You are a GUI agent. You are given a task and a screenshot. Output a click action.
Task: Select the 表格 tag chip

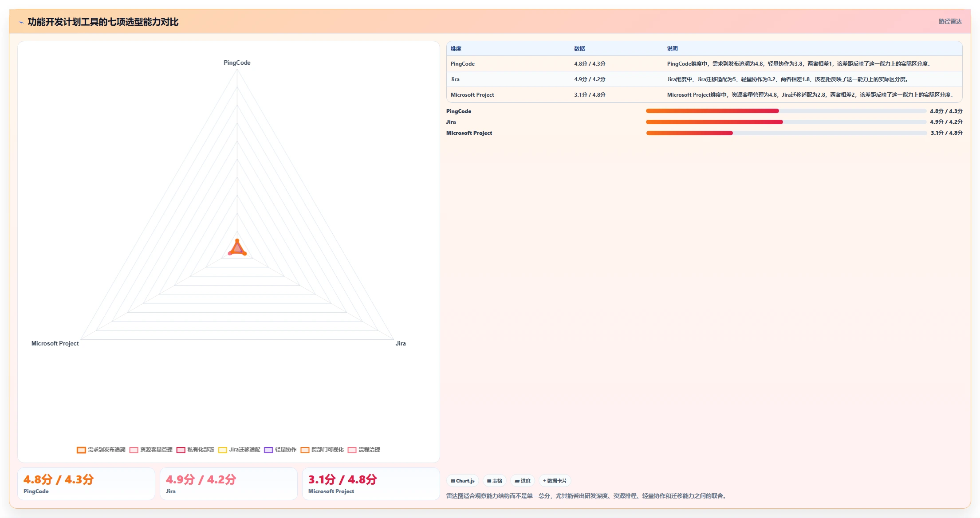[495, 481]
